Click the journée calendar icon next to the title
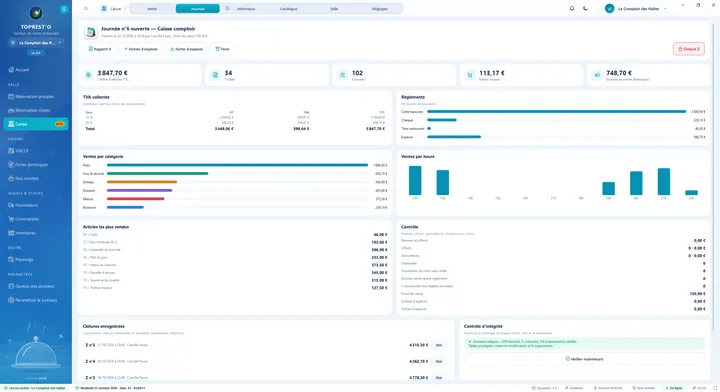 (90, 32)
